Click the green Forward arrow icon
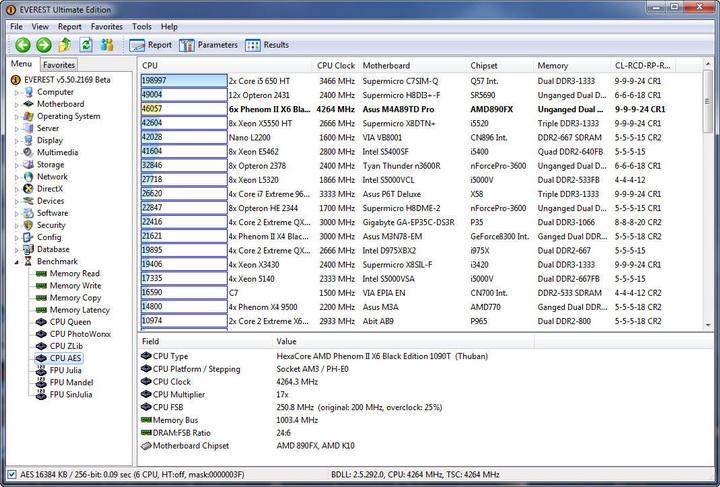 [44, 45]
